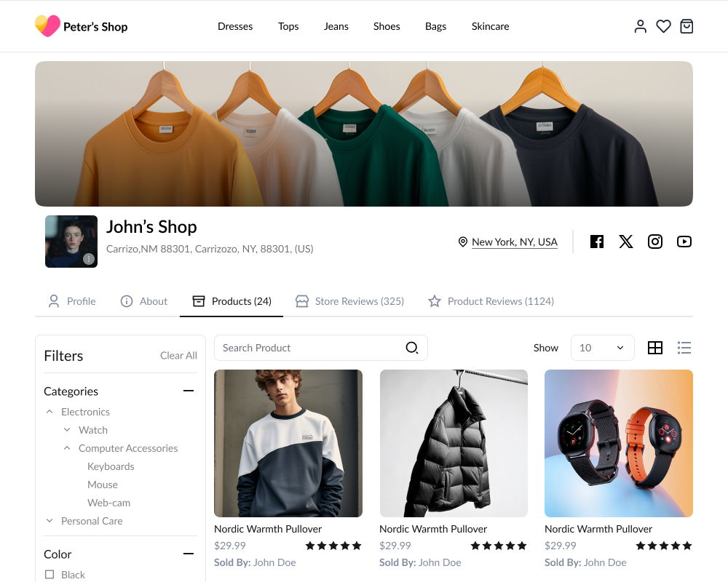Click the Carrizo,NM 88301 address text
The width and height of the screenshot is (728, 582).
[210, 249]
